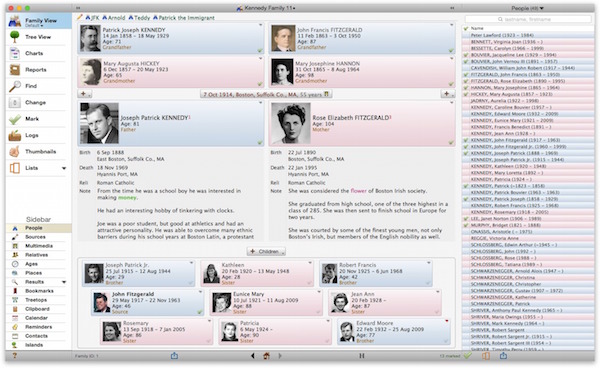This screenshot has width=600, height=368.
Task: Show Reminders in the sidebar
Action: click(39, 327)
